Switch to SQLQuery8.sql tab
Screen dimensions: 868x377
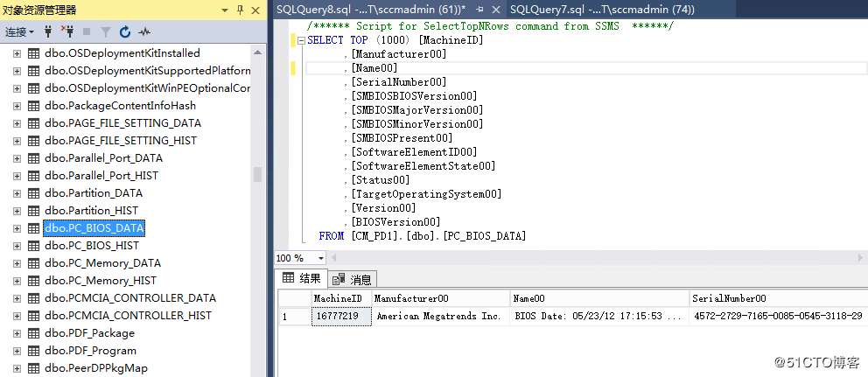coord(372,10)
